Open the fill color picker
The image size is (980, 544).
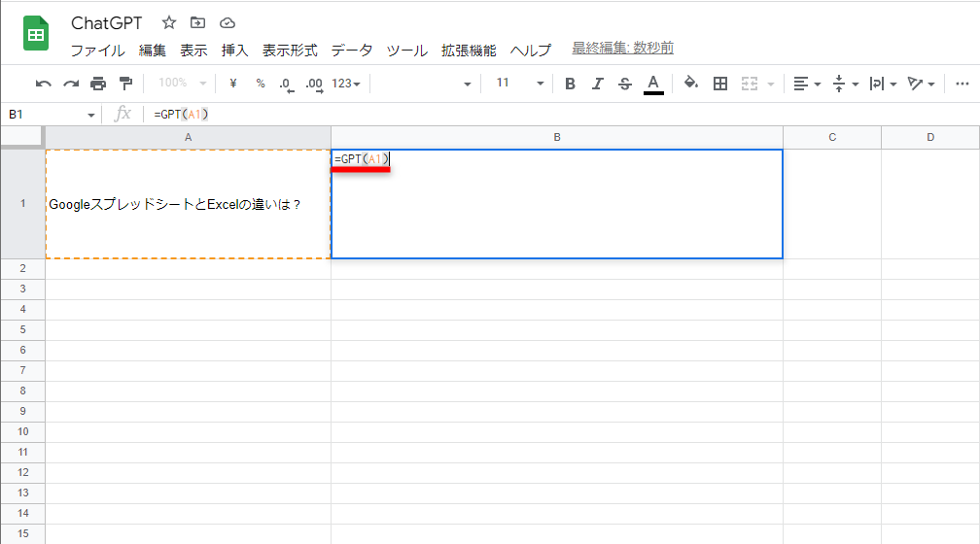[x=690, y=84]
